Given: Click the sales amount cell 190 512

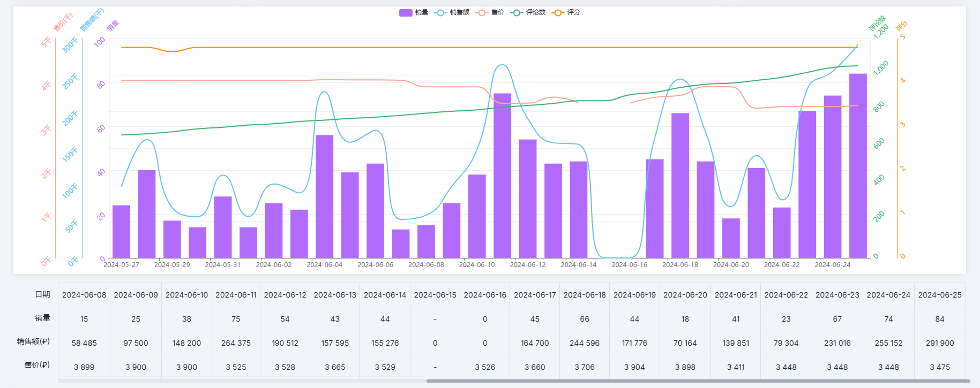Looking at the screenshot, I should (x=285, y=343).
